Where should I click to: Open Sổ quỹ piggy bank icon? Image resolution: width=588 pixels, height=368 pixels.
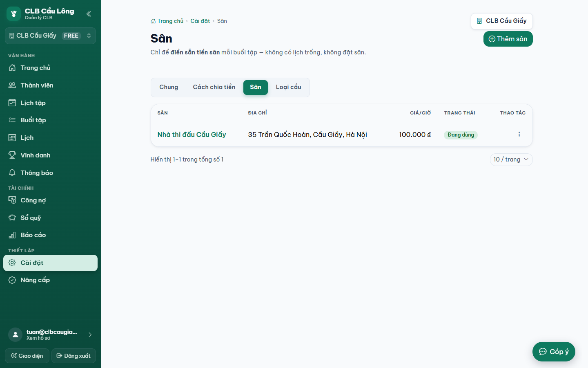point(12,218)
